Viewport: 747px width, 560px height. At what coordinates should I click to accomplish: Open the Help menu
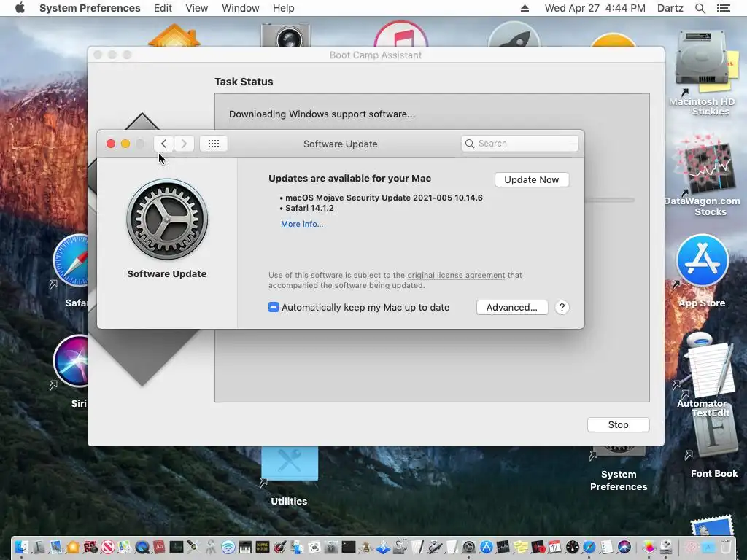click(x=284, y=8)
